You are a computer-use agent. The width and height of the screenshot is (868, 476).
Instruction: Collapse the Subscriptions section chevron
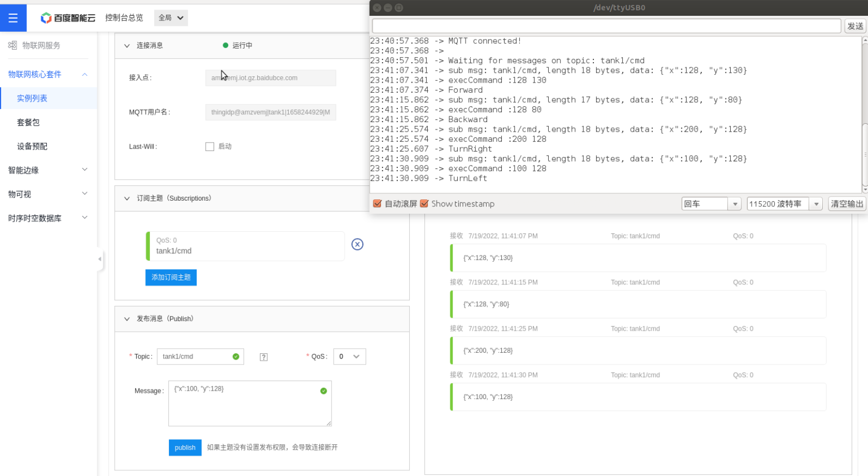click(x=127, y=198)
